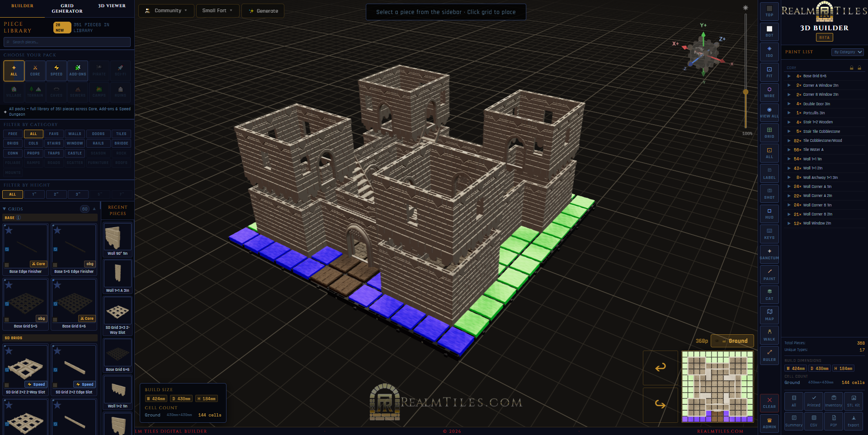The image size is (868, 435).
Task: Select the RULER measuring tool
Action: 769,355
